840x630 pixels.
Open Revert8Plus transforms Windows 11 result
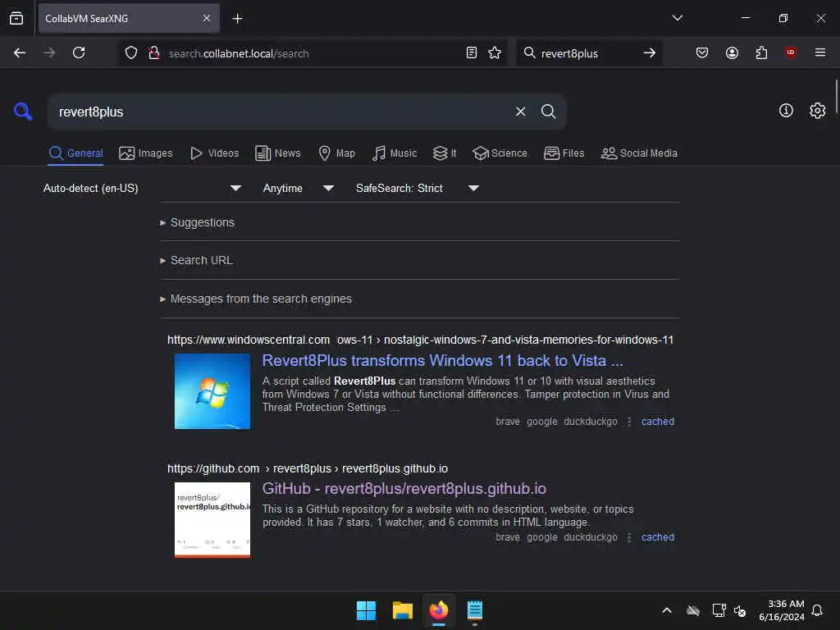click(x=442, y=361)
